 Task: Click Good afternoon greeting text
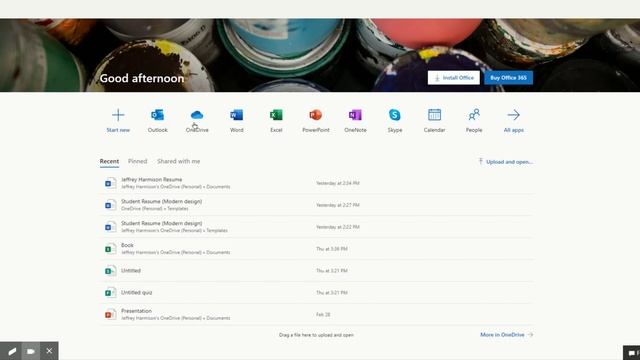coord(142,78)
